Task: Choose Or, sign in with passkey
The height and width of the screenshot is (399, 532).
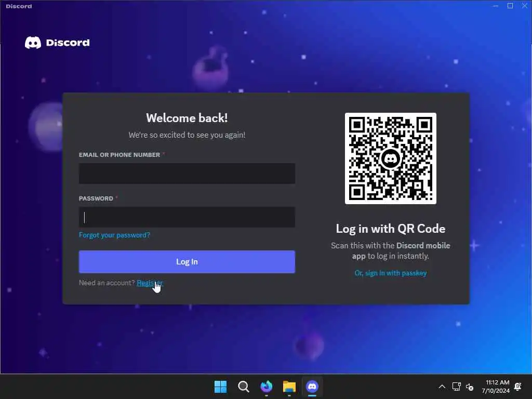Action: point(391,273)
